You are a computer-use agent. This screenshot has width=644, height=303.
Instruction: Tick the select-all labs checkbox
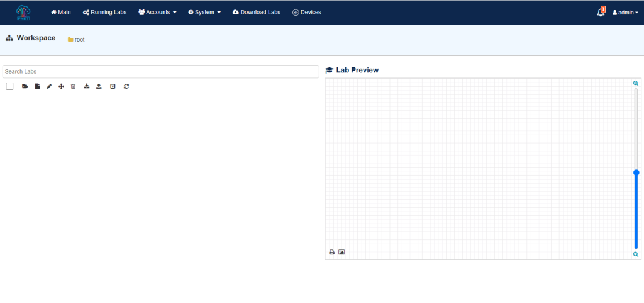pyautogui.click(x=9, y=86)
